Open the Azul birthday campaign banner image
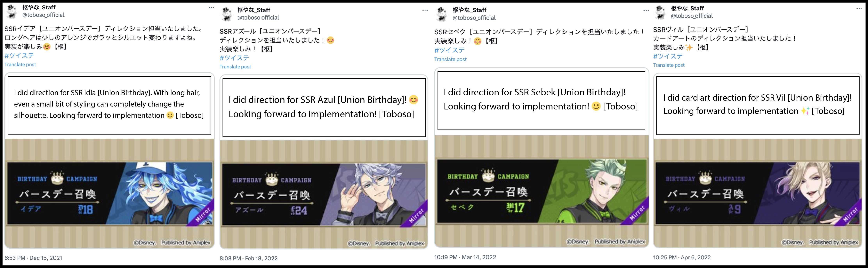The height and width of the screenshot is (268, 868). coord(324,195)
